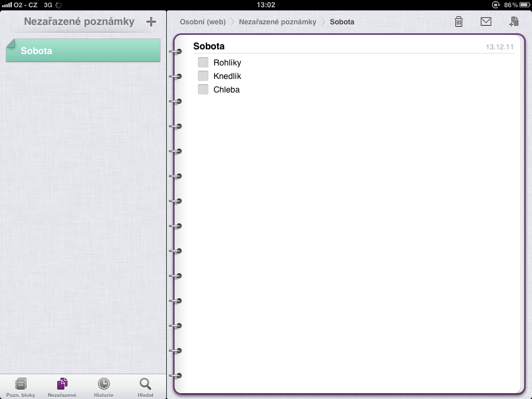
Task: Tap the O2 - CZ carrier label
Action: tap(25, 5)
